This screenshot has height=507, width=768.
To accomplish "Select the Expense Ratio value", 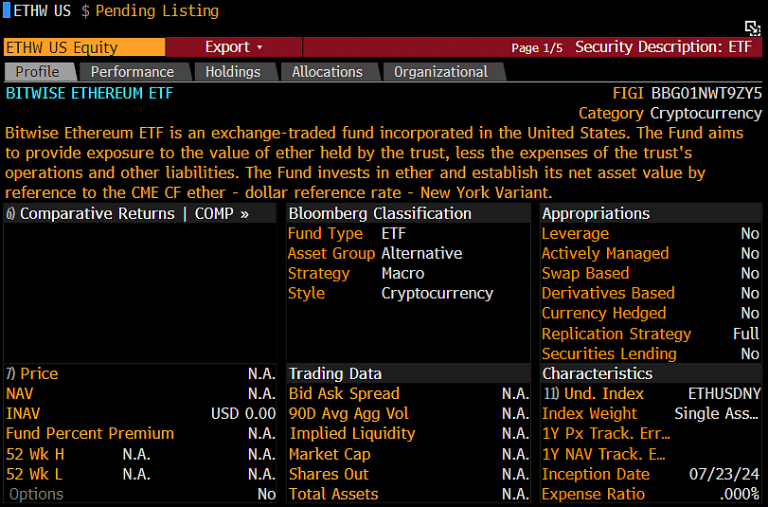I will click(740, 494).
